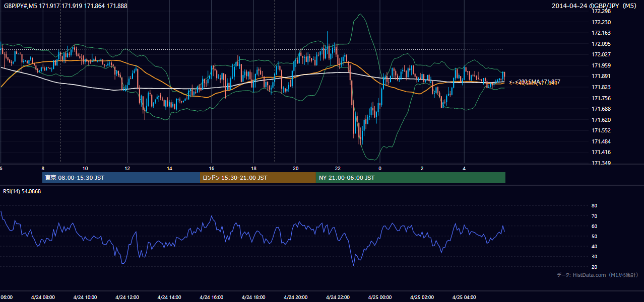Click price axis label 172.298
This screenshot has height=302, width=644.
pos(601,11)
